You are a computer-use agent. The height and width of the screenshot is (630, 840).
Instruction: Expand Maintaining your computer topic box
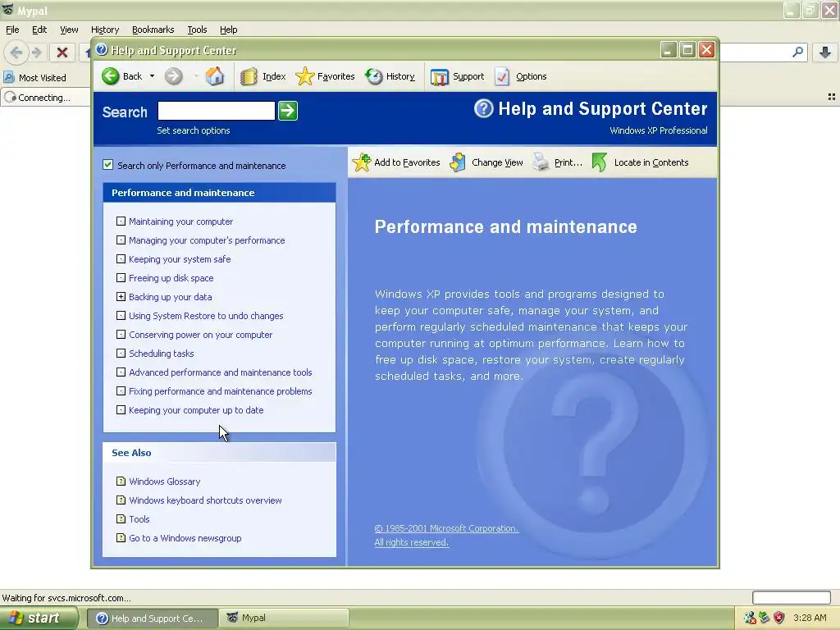pos(121,221)
